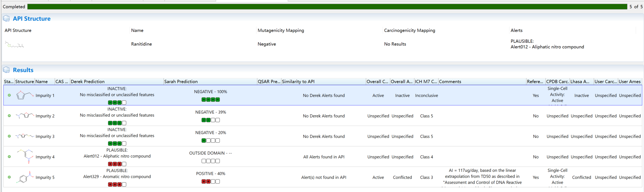
Task: Click the CPDB Carc. column header
Action: point(558,82)
